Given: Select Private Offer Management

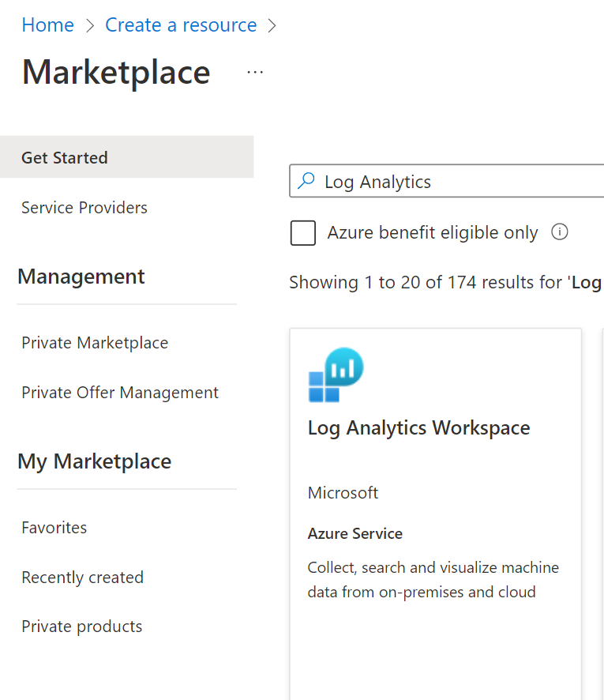Looking at the screenshot, I should 120,393.
